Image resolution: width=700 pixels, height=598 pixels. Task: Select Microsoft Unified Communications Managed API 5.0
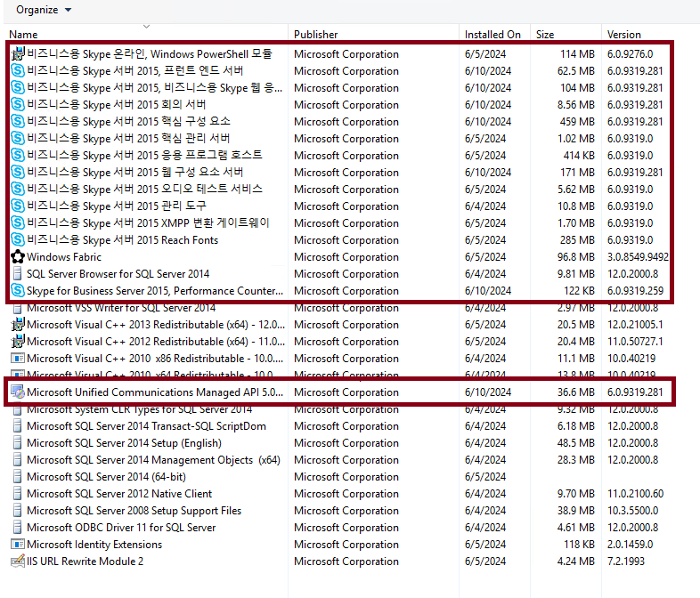tap(155, 392)
